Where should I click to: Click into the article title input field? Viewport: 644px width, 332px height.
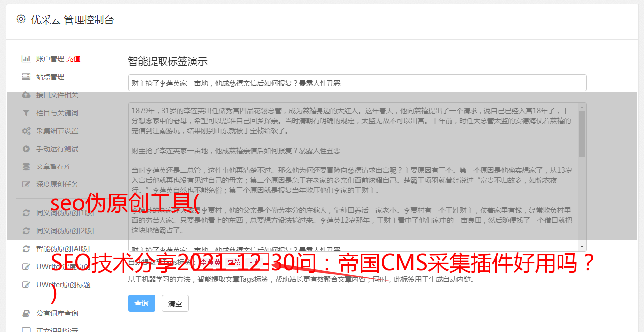pos(357,83)
